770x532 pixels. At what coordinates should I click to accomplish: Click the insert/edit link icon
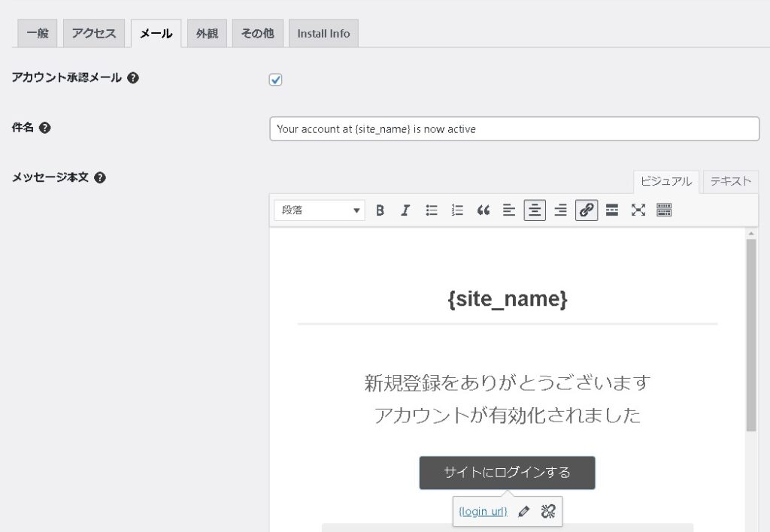pyautogui.click(x=587, y=210)
